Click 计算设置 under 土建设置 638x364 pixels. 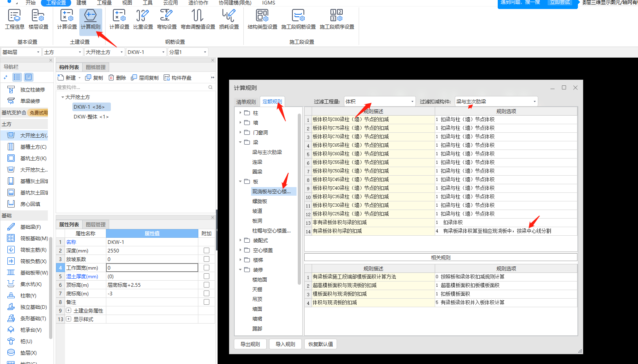[67, 19]
